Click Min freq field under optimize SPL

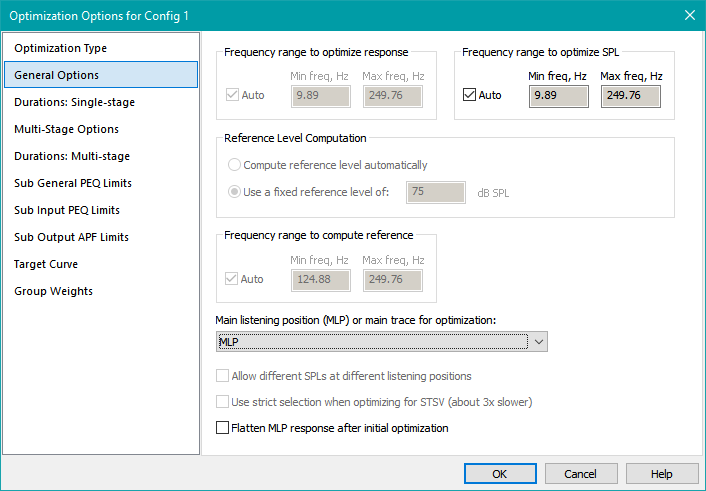(x=559, y=96)
